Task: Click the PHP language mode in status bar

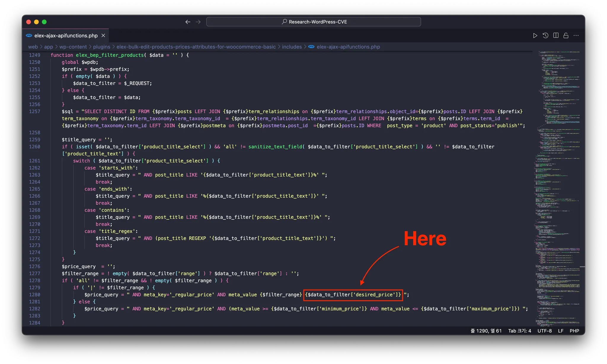Action: (x=574, y=331)
